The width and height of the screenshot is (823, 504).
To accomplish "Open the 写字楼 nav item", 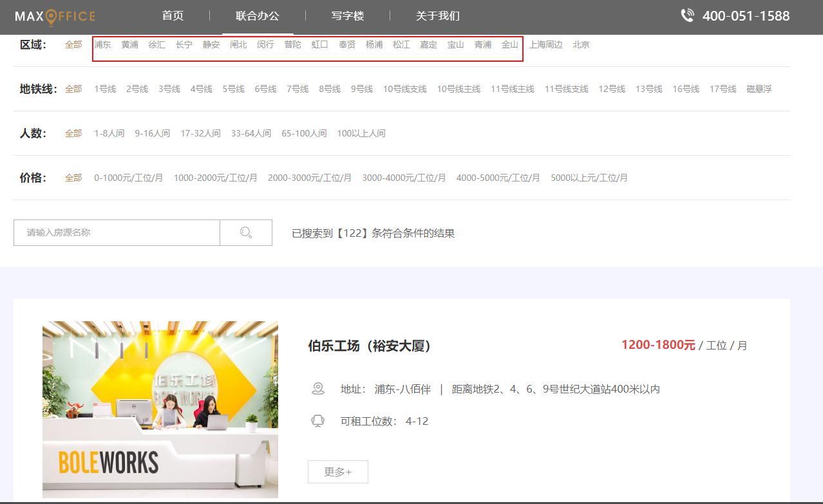I will pyautogui.click(x=348, y=15).
